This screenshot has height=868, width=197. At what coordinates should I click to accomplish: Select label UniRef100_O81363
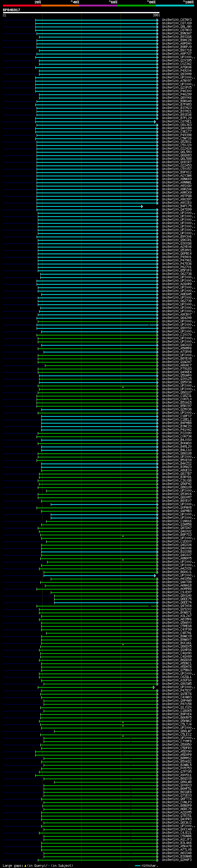[177, 125]
